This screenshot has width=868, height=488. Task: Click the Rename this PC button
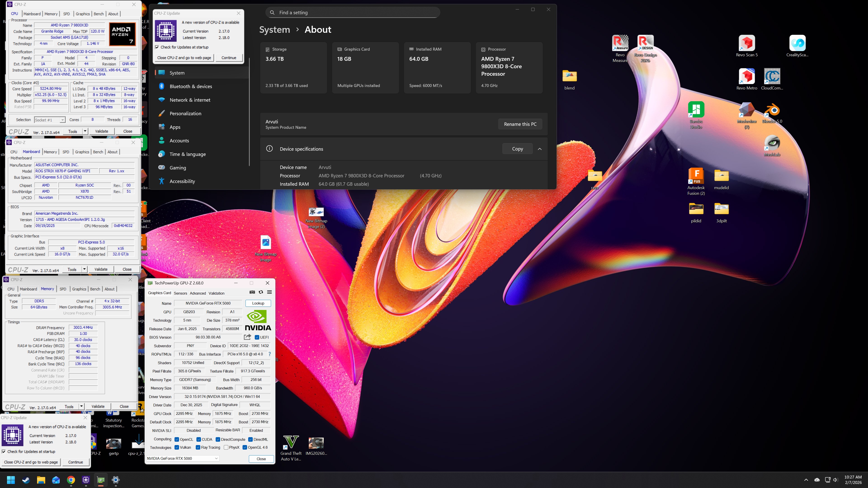(x=520, y=124)
